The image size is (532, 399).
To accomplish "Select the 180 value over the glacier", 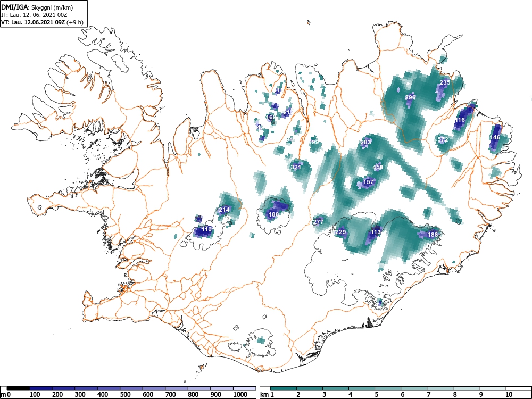I will [x=273, y=214].
